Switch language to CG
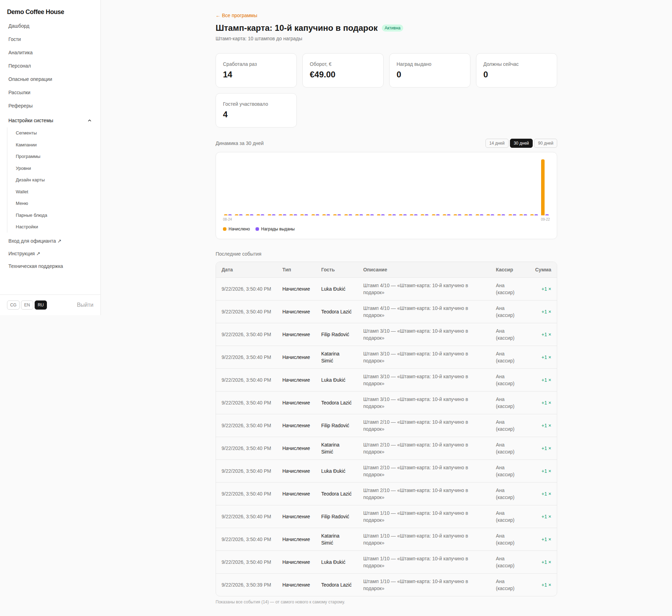Image resolution: width=672 pixels, height=616 pixels. 13,305
